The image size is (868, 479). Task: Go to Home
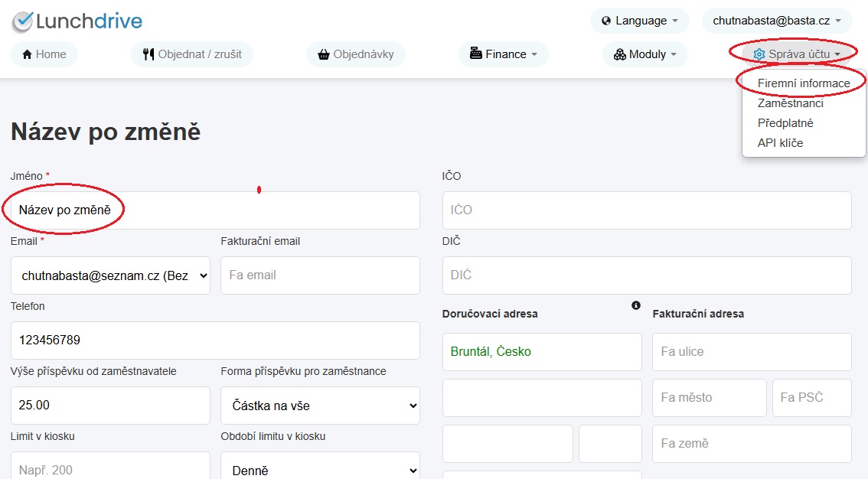[x=44, y=54]
